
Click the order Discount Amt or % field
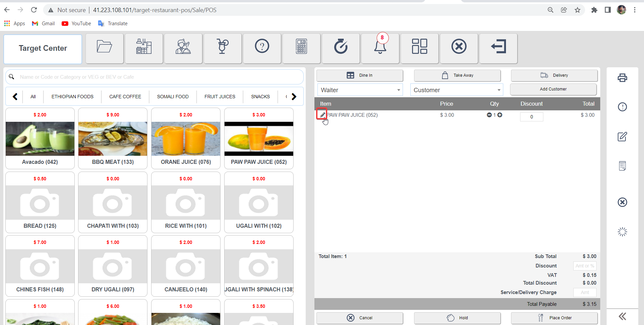[585, 266]
